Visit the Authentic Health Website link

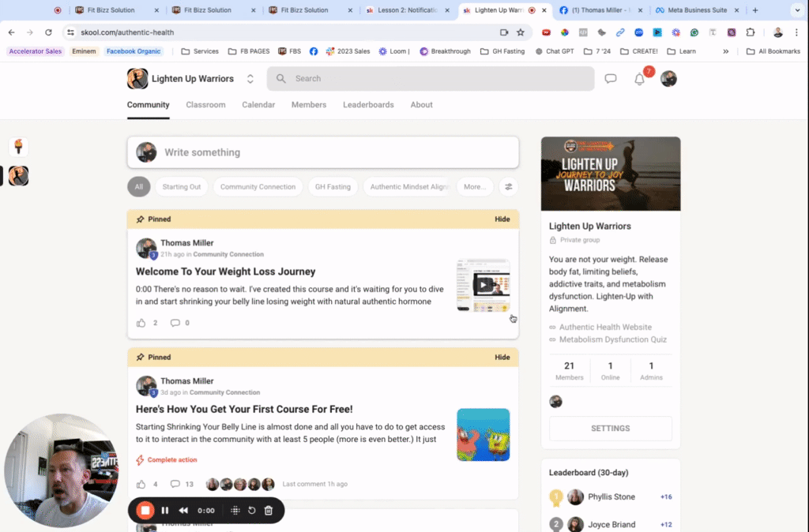(604, 327)
